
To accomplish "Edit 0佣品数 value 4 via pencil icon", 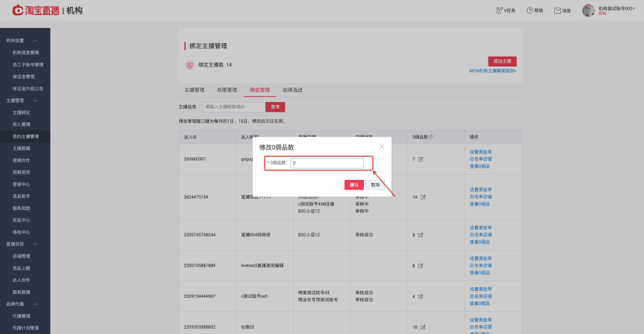I will [421, 296].
